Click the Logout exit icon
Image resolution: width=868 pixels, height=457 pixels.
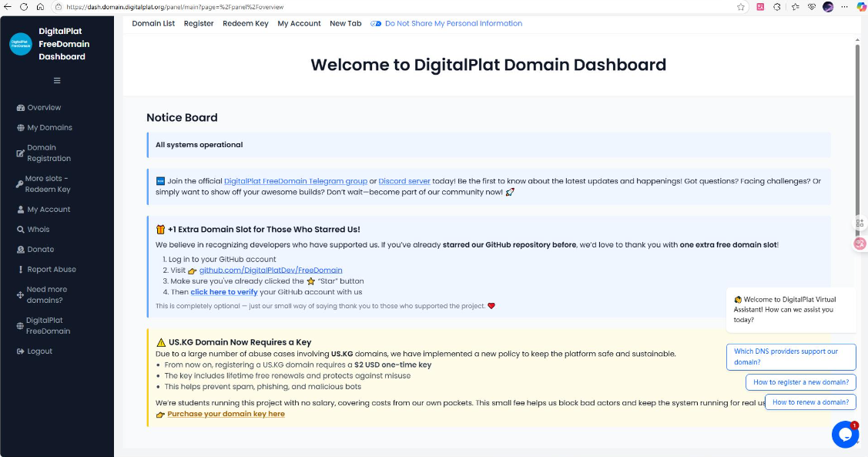[21, 351]
